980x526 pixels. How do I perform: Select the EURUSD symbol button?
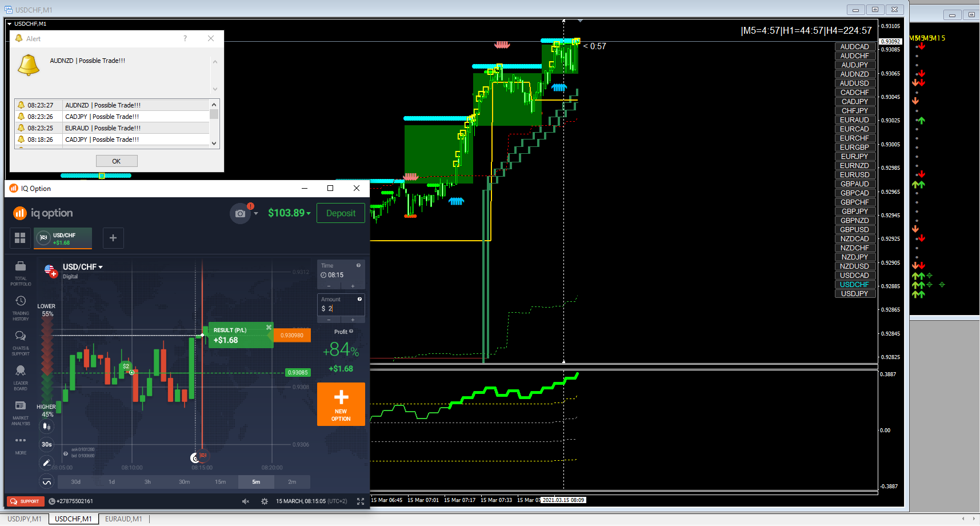pos(855,175)
